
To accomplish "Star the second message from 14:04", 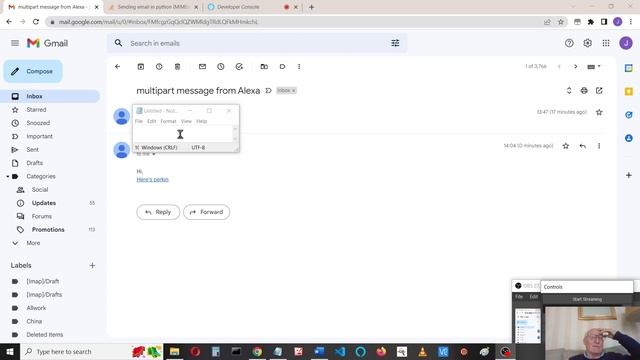I will [x=566, y=146].
